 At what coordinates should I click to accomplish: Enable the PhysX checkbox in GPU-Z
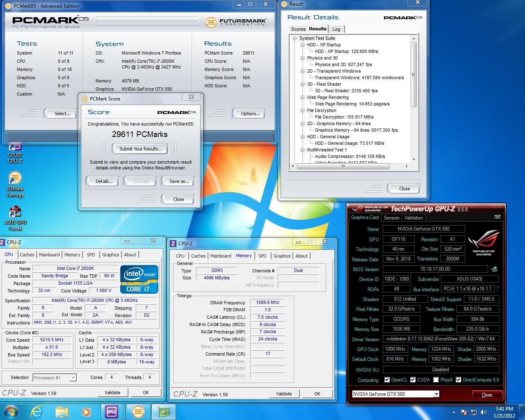click(436, 380)
